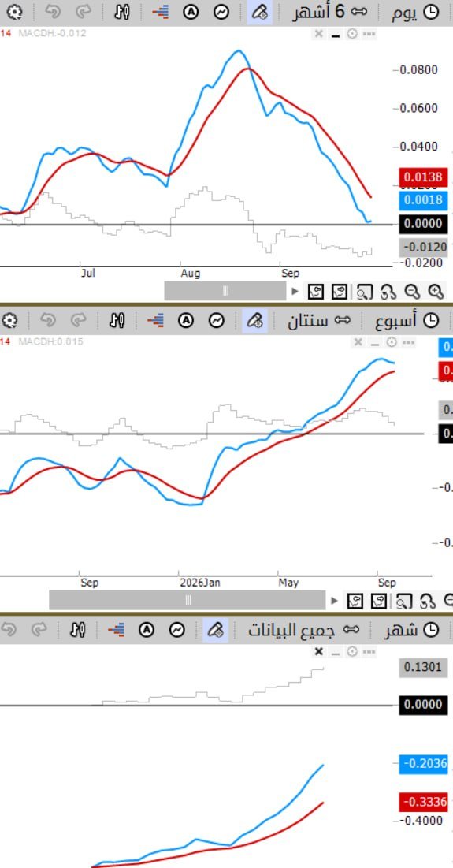Click scroll right arrow under weekly chart
The height and width of the screenshot is (868, 453).
click(x=334, y=601)
